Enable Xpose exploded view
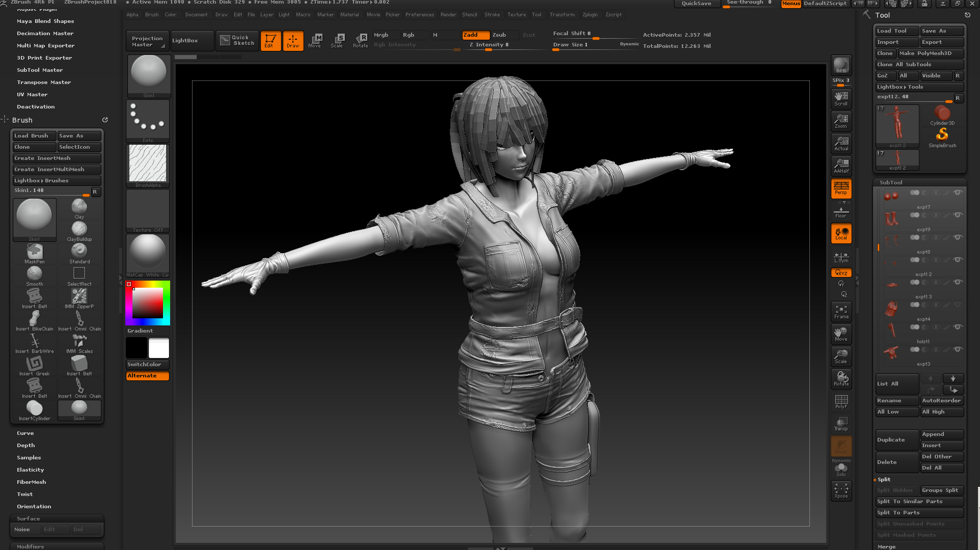 point(841,490)
